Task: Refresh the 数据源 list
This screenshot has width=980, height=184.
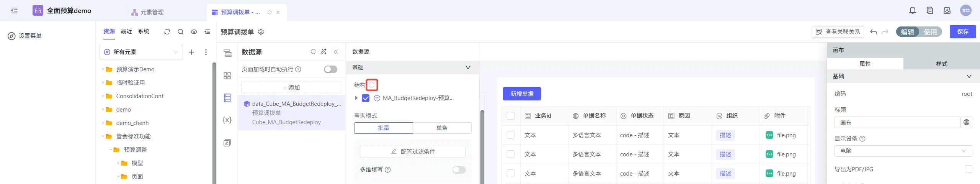Action: click(x=313, y=52)
